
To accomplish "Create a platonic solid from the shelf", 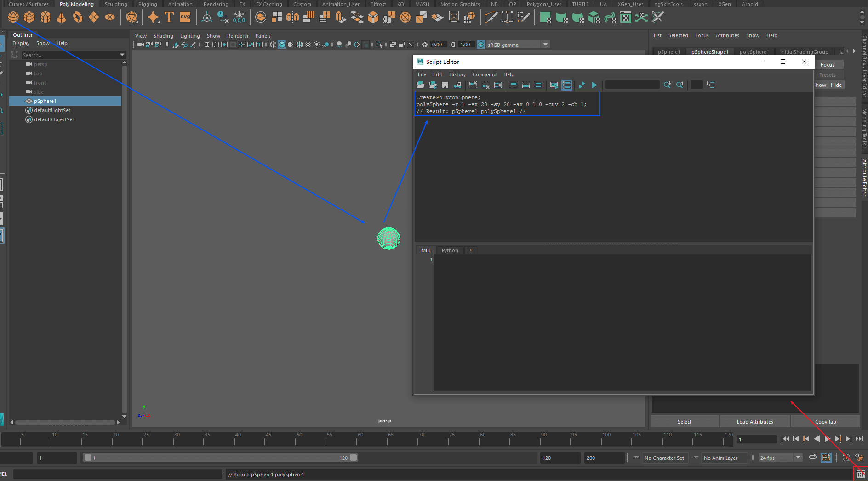I will pyautogui.click(x=132, y=17).
